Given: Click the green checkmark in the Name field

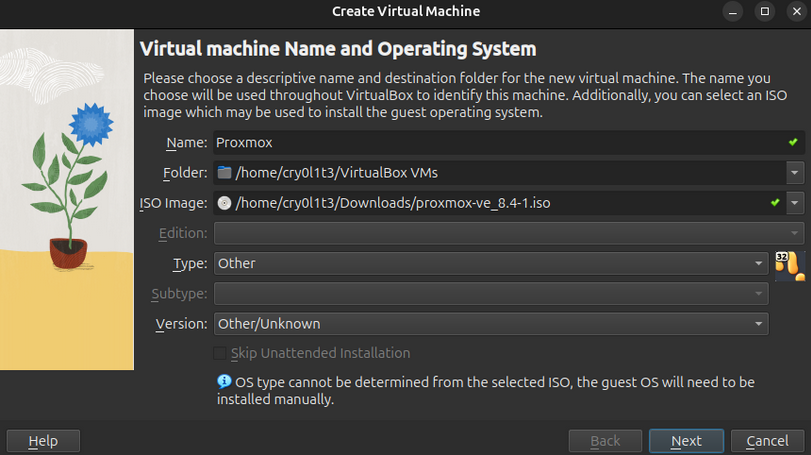Looking at the screenshot, I should (x=792, y=143).
